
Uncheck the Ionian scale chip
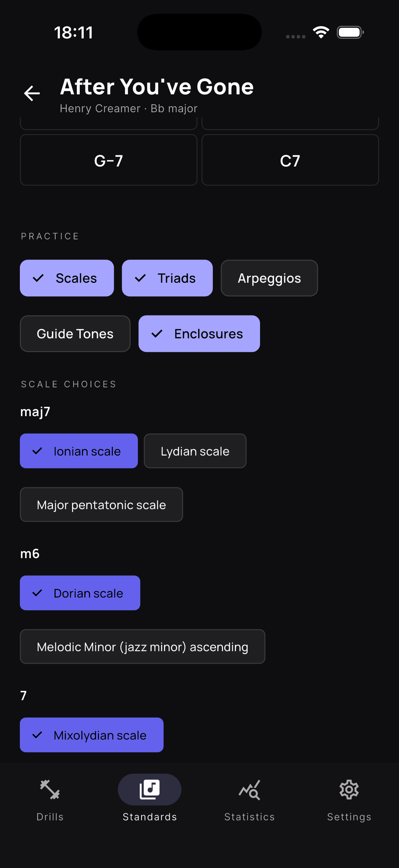click(79, 451)
